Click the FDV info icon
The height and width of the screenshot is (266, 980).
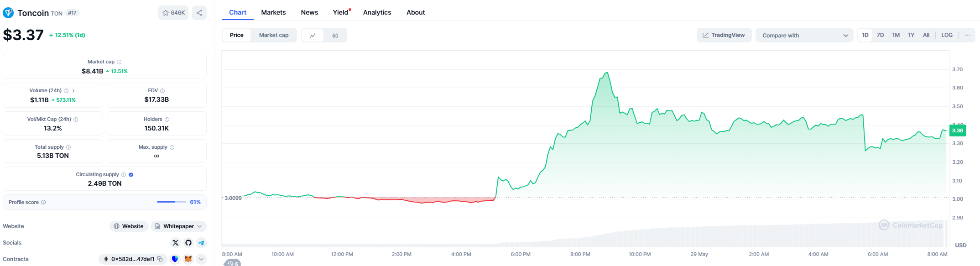tap(162, 91)
